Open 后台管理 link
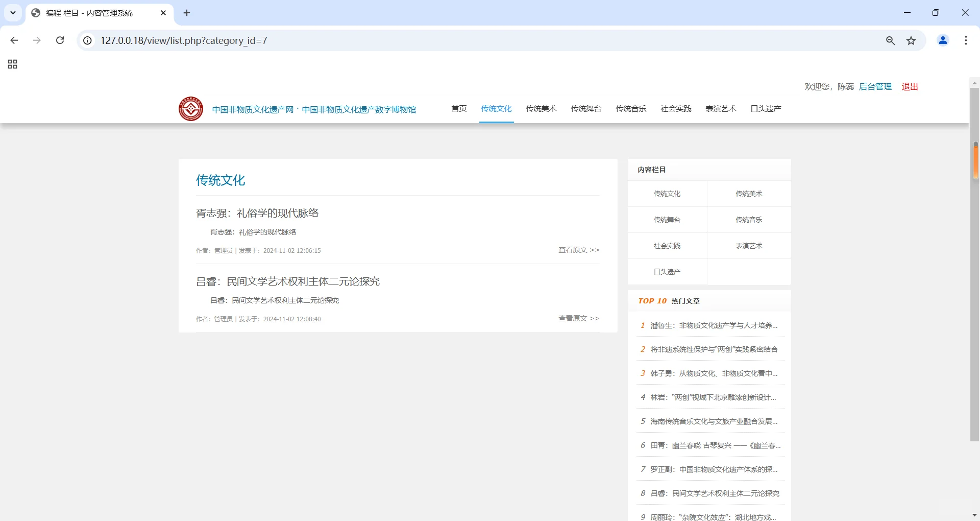 tap(875, 86)
